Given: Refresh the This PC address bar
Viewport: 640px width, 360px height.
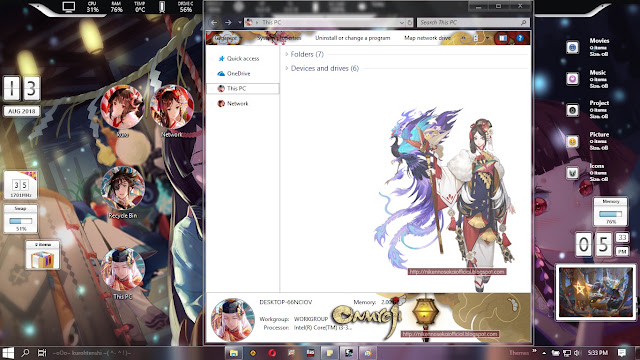Looking at the screenshot, I should pyautogui.click(x=410, y=22).
